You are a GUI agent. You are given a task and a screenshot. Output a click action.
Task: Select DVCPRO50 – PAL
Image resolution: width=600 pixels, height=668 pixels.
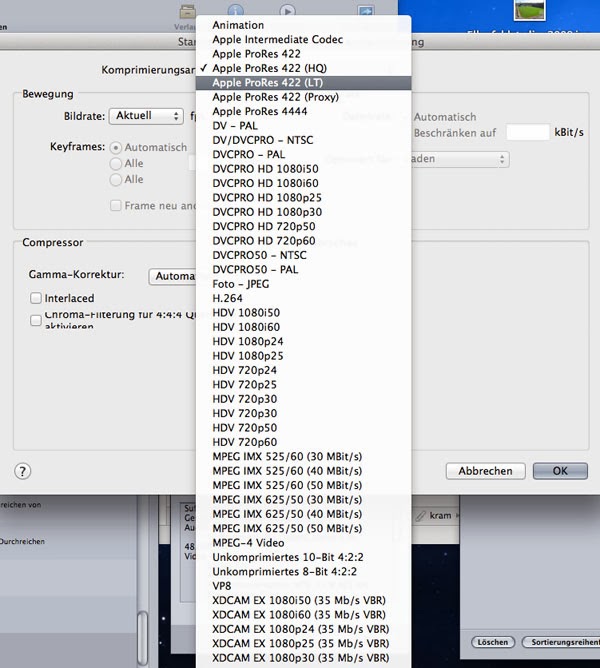point(303,269)
